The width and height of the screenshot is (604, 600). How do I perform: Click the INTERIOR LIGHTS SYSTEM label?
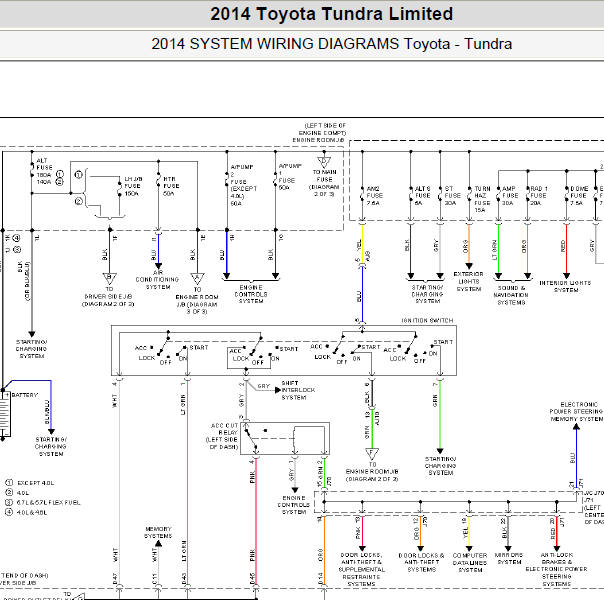565,286
